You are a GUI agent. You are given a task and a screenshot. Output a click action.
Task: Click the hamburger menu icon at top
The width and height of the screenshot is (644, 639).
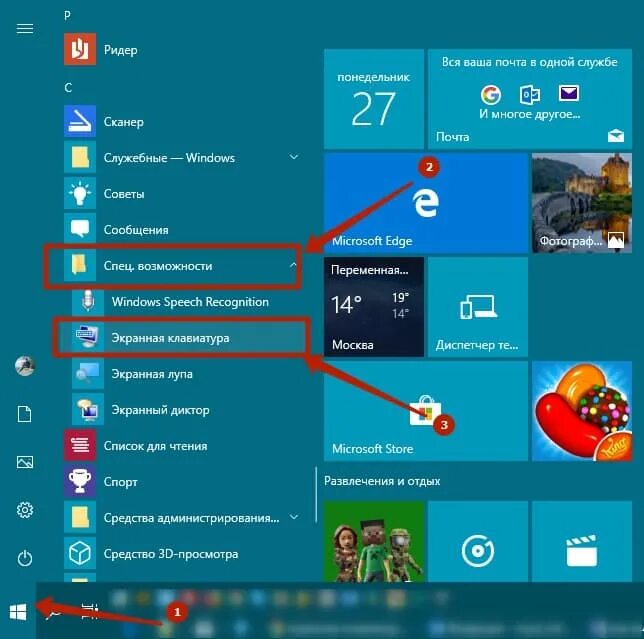(25, 29)
